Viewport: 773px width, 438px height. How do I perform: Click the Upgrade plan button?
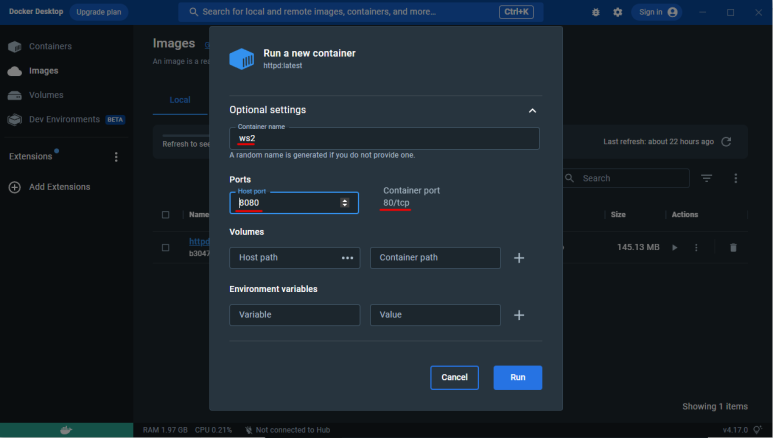[99, 12]
